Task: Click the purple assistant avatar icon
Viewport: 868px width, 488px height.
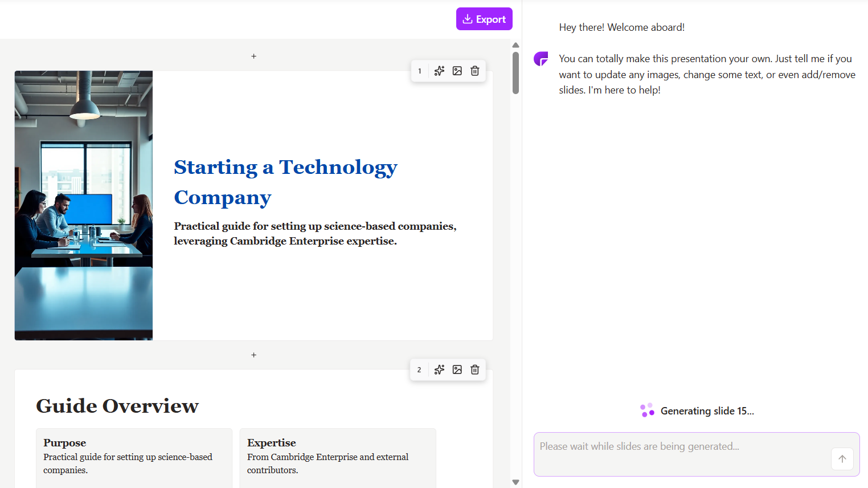Action: [x=541, y=59]
